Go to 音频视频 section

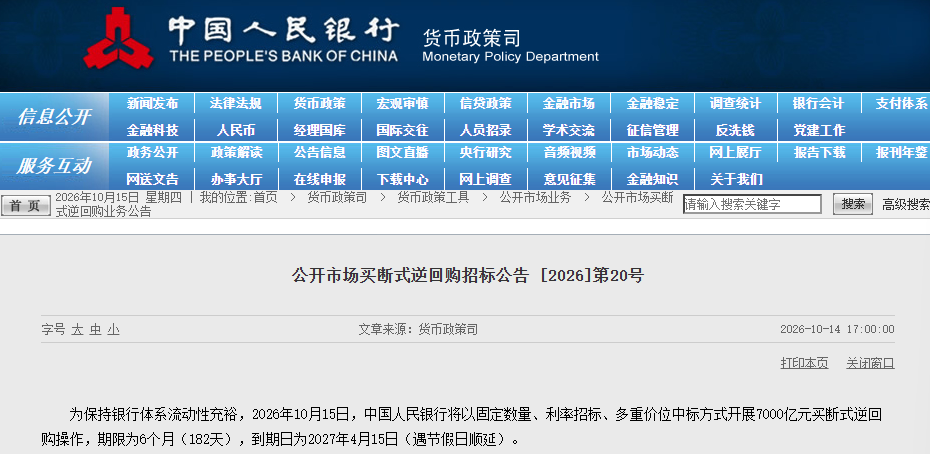[569, 153]
